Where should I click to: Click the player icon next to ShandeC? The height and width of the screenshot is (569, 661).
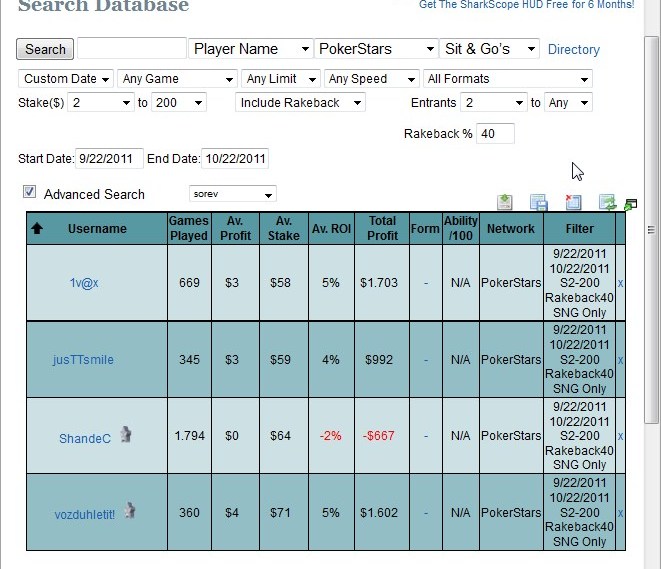point(126,435)
